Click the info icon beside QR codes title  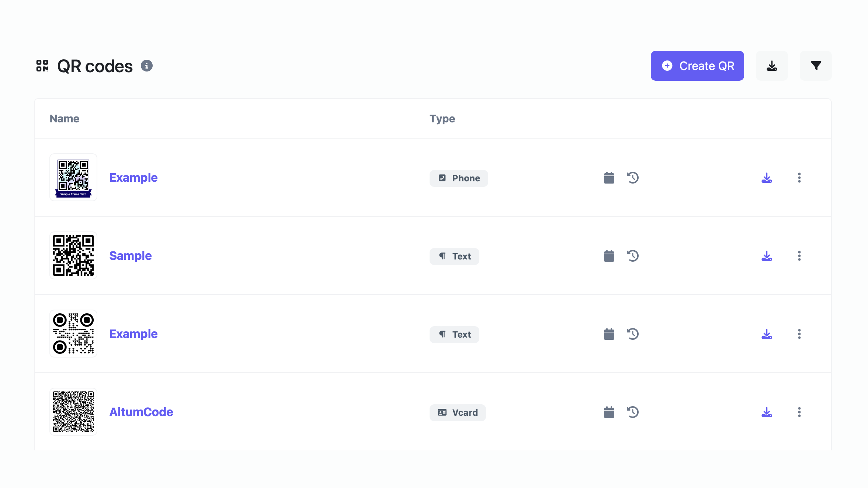pos(147,66)
